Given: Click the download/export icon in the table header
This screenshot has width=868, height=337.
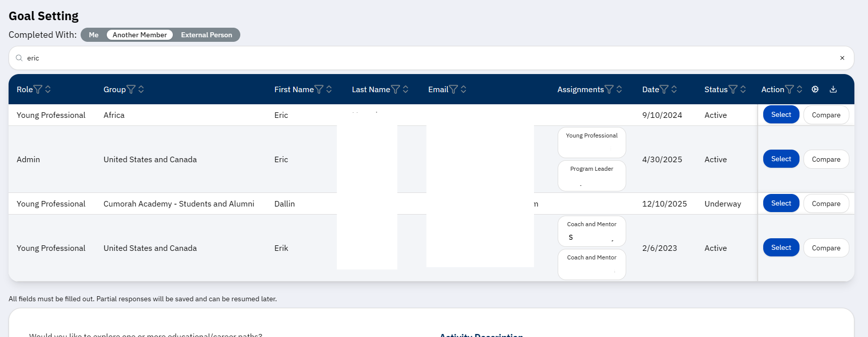Looking at the screenshot, I should tap(833, 89).
